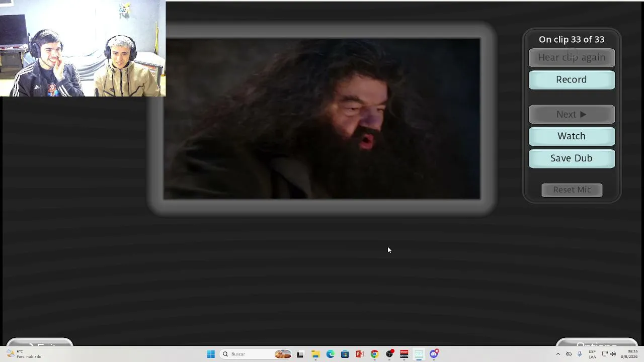The image size is (644, 362).
Task: Replay audio with Hear clip again
Action: [572, 58]
